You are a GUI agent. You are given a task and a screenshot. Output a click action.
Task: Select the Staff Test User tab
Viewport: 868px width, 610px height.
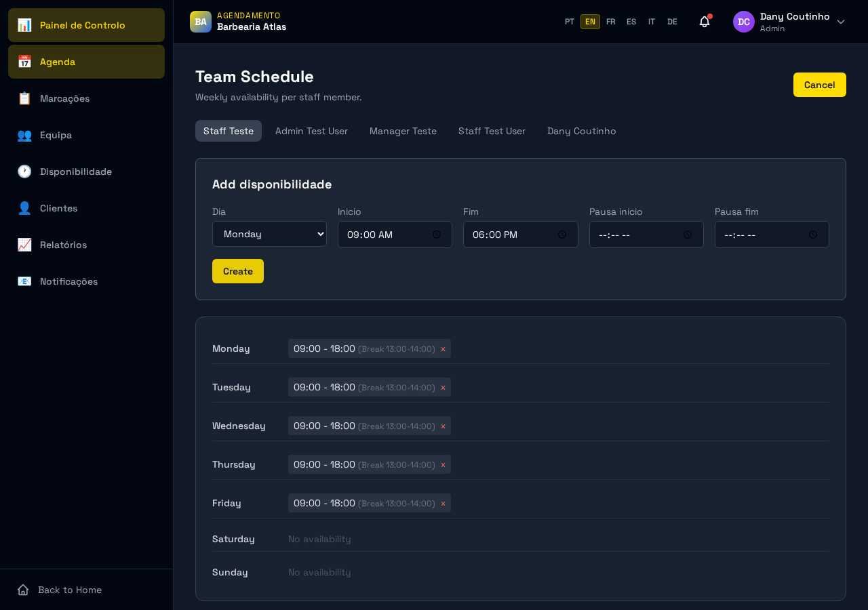492,131
